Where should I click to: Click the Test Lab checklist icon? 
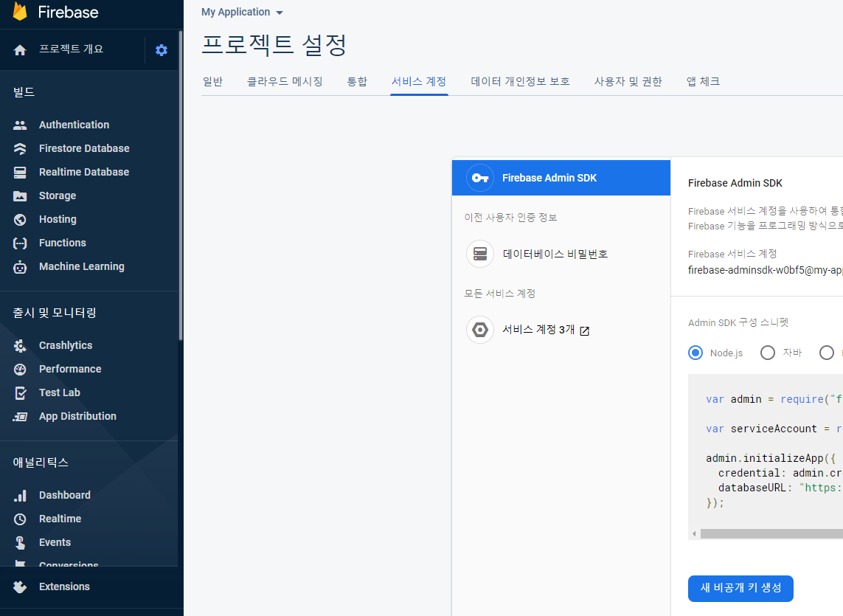(20, 392)
